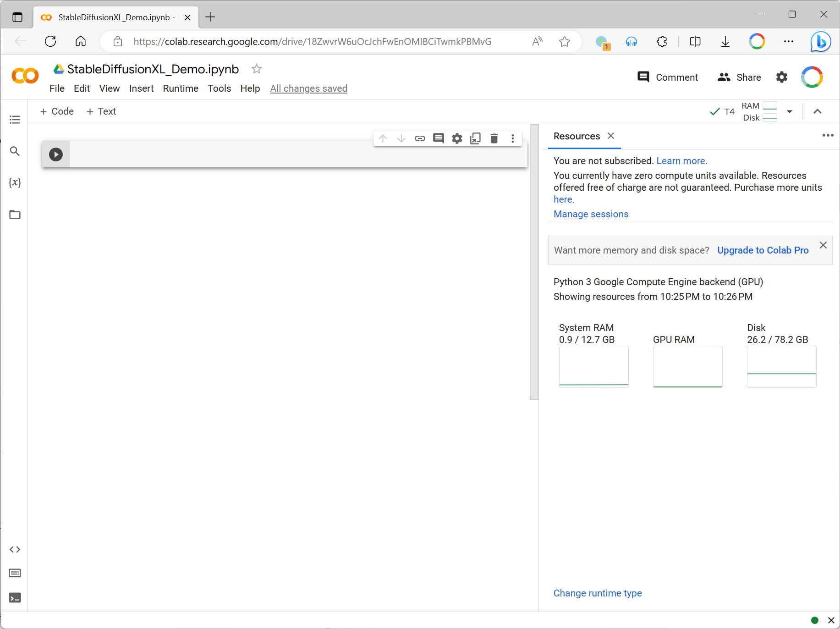The image size is (840, 629).
Task: Click Change runtime type link
Action: coord(598,593)
